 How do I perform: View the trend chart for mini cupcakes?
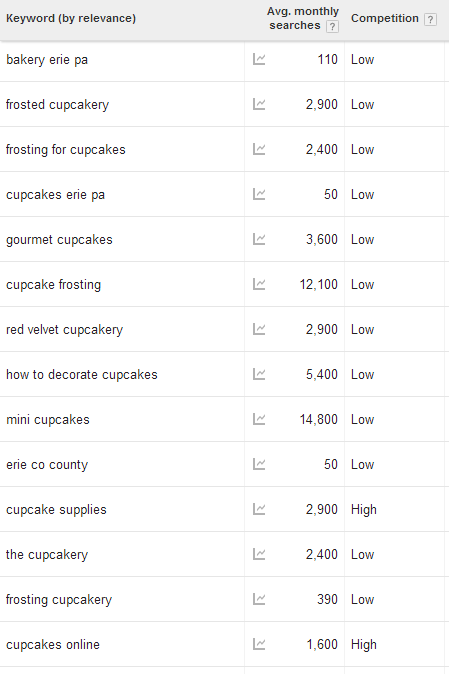tap(259, 419)
